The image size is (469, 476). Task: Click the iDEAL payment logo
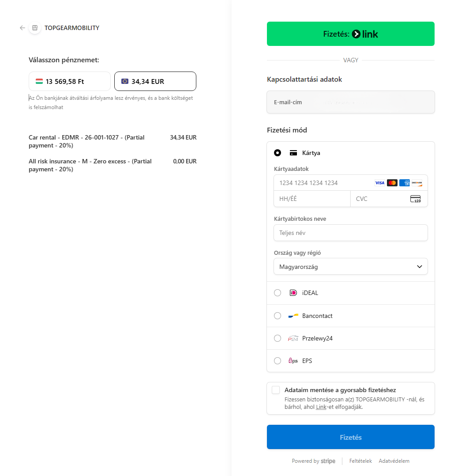point(293,293)
